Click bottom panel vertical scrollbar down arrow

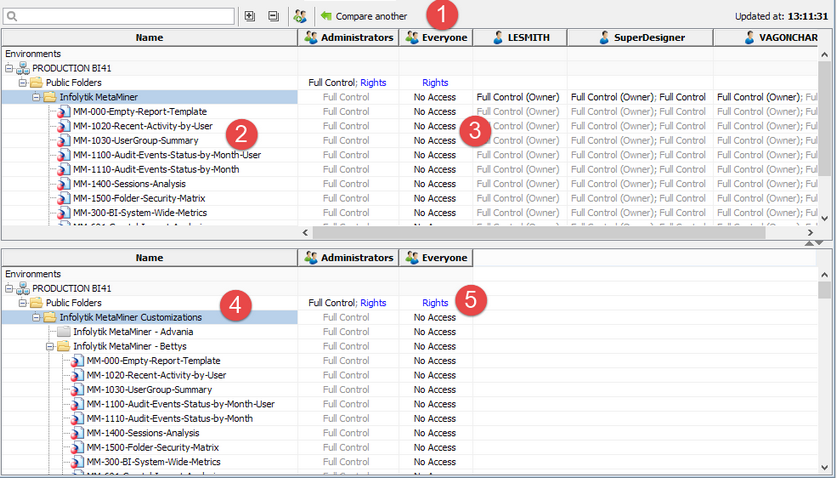coord(824,467)
